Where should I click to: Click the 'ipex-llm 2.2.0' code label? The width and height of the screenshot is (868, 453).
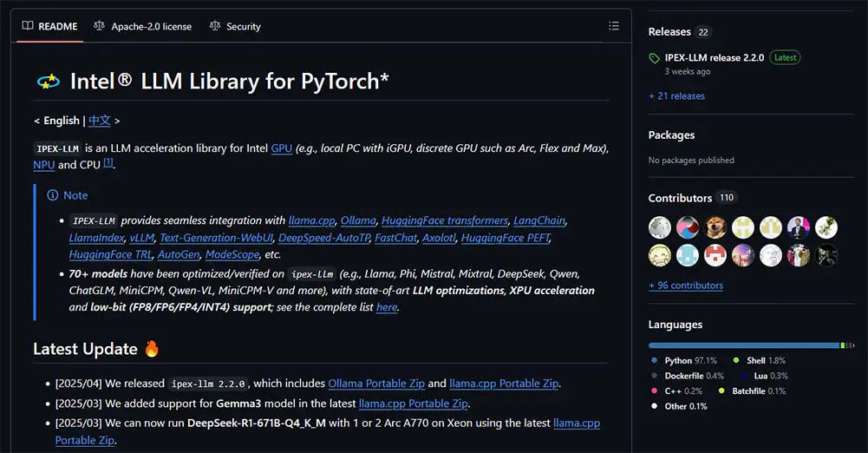tap(208, 384)
